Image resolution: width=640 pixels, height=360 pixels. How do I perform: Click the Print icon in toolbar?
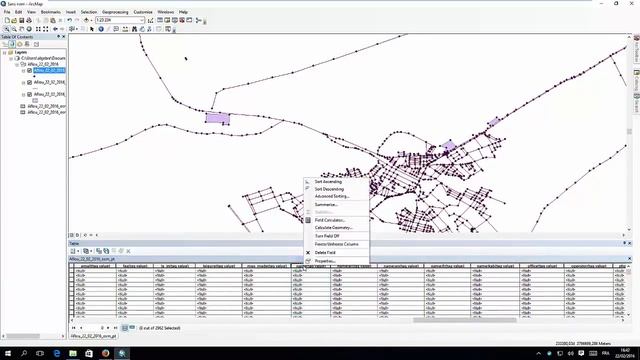pos(29,20)
